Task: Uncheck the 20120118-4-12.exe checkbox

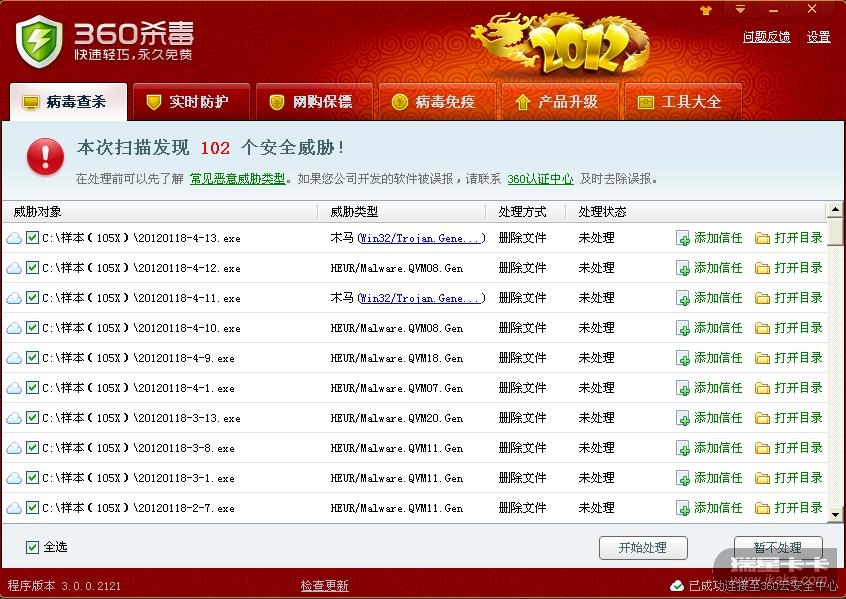Action: click(32, 268)
